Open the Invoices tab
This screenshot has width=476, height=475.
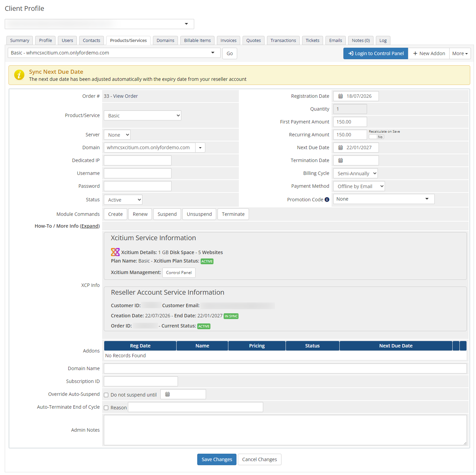pyautogui.click(x=228, y=40)
